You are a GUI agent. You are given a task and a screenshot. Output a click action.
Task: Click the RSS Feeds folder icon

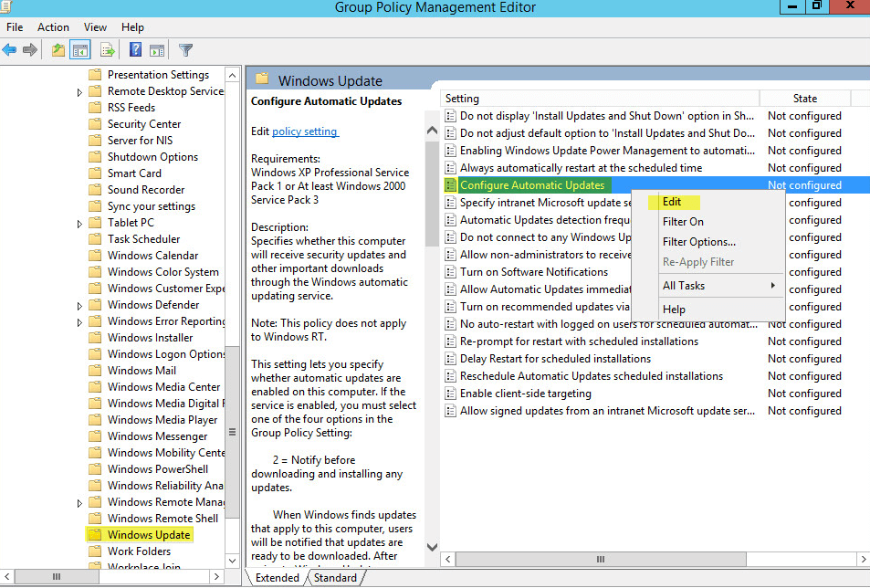[96, 108]
